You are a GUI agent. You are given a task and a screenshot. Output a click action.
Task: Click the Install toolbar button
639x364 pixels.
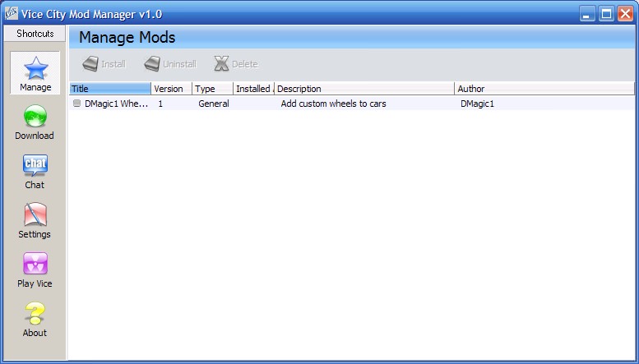(104, 64)
